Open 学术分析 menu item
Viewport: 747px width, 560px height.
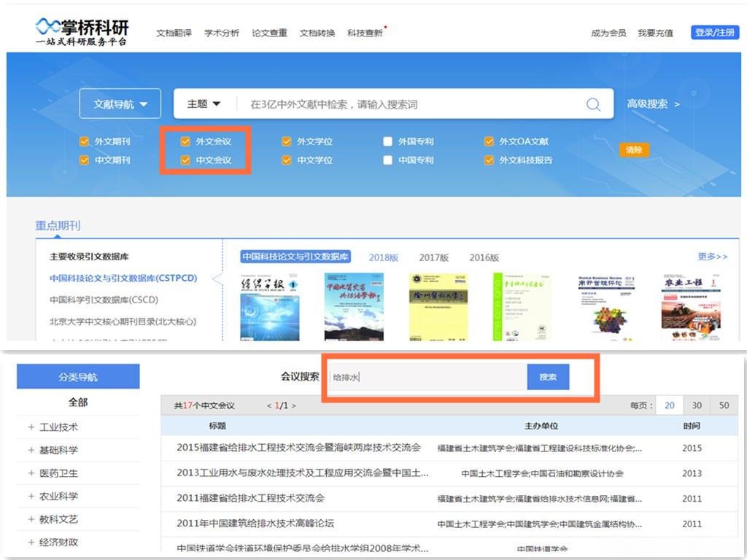[x=222, y=33]
